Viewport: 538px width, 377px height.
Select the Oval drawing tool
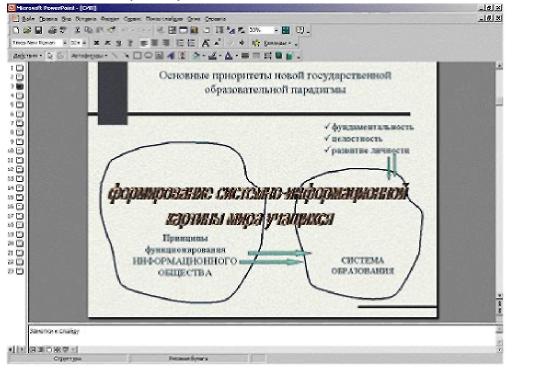[148, 56]
